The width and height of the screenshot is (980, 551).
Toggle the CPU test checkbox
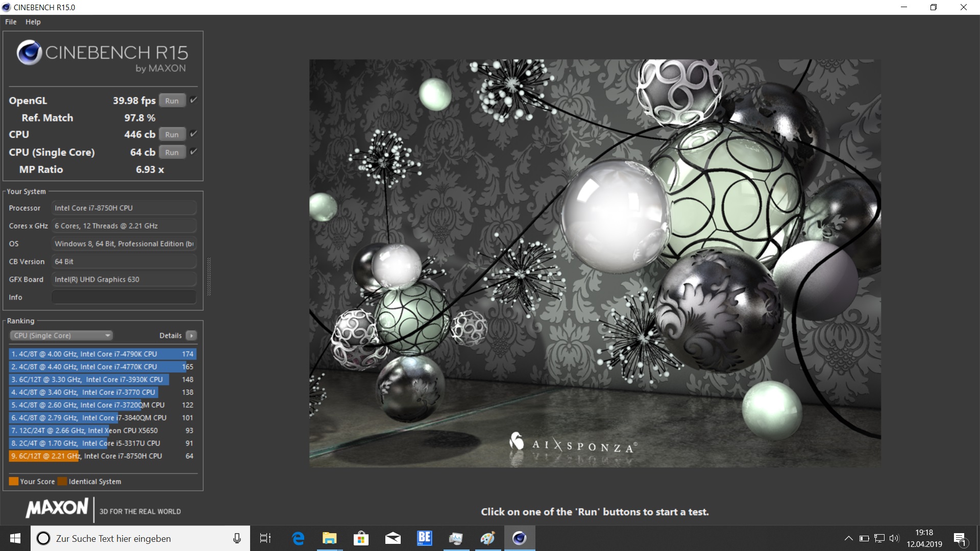coord(193,134)
